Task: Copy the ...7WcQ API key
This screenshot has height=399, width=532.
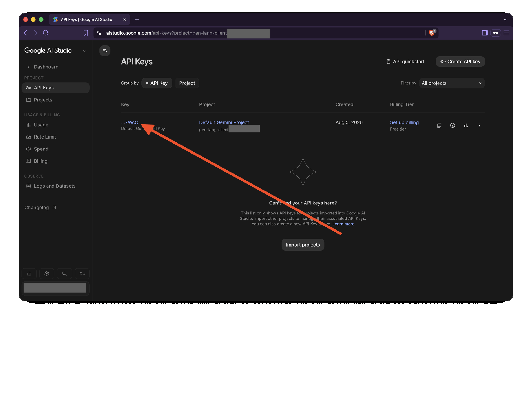Action: pos(439,126)
